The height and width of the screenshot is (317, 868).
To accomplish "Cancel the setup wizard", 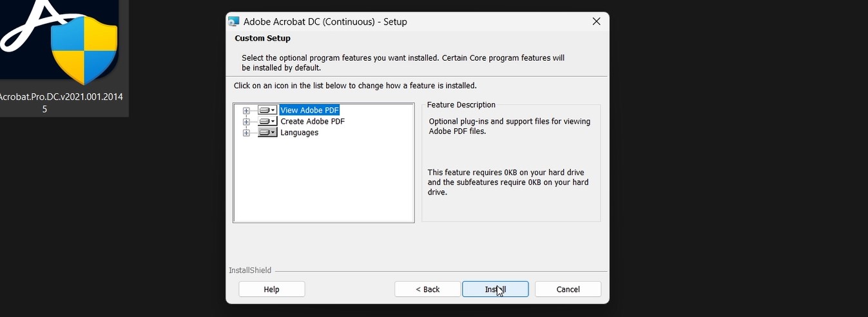I will [x=568, y=289].
